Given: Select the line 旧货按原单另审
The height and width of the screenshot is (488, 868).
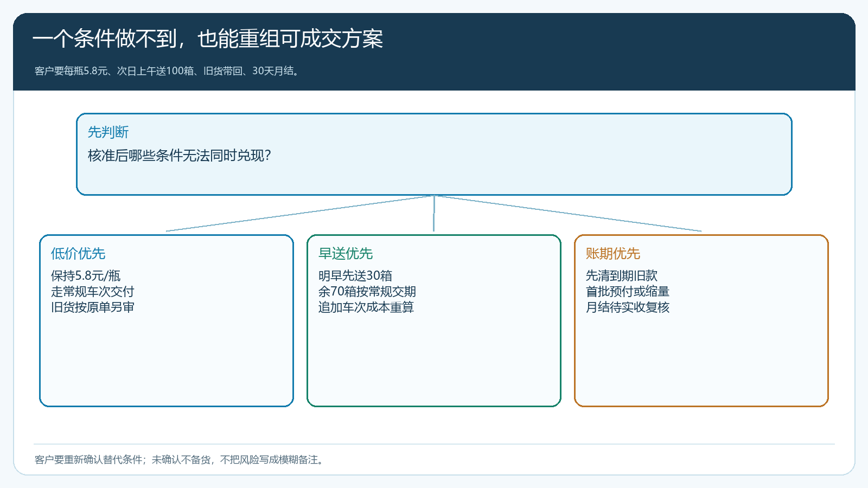Looking at the screenshot, I should (92, 307).
